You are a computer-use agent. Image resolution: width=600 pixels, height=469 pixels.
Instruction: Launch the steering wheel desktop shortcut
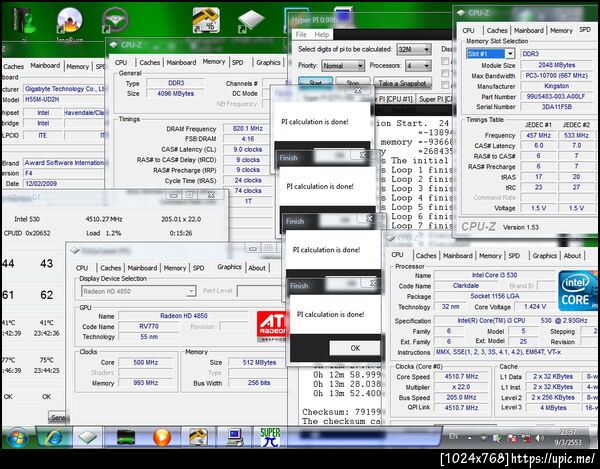[115, 20]
